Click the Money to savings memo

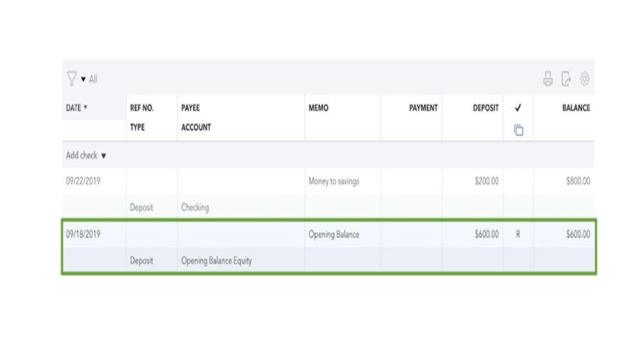pyautogui.click(x=334, y=182)
